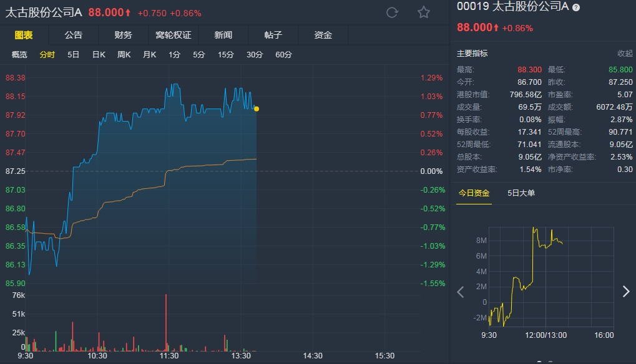Click the tallest red volume bar near 11:30

point(167,321)
